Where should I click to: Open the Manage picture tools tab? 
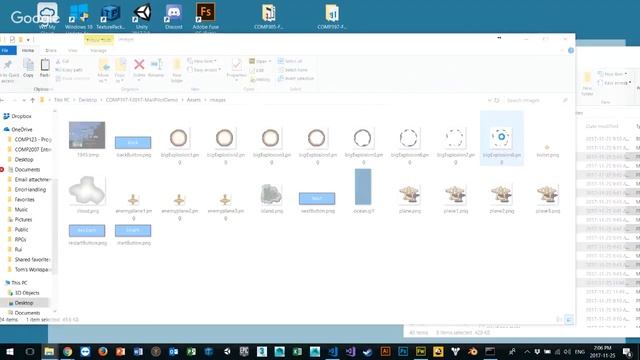98,50
